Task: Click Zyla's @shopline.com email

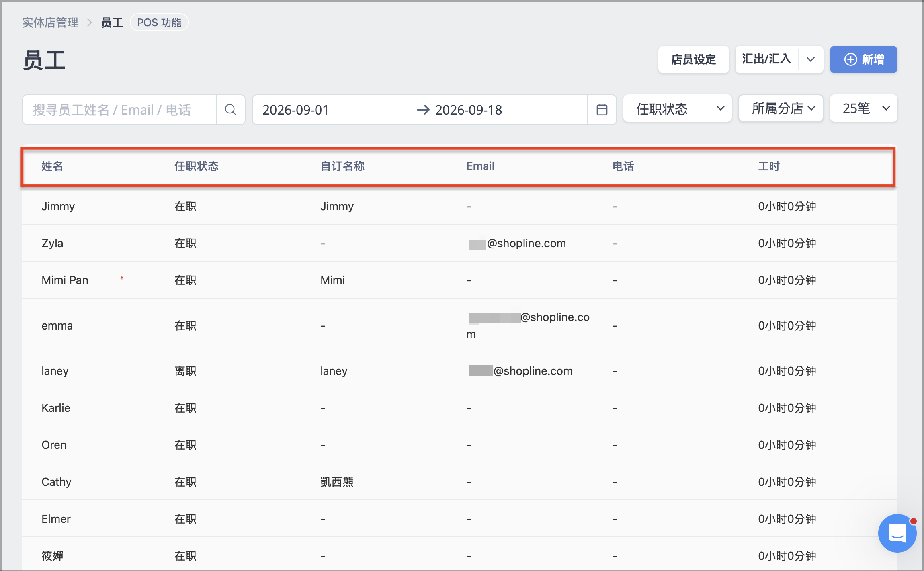Action: point(517,243)
